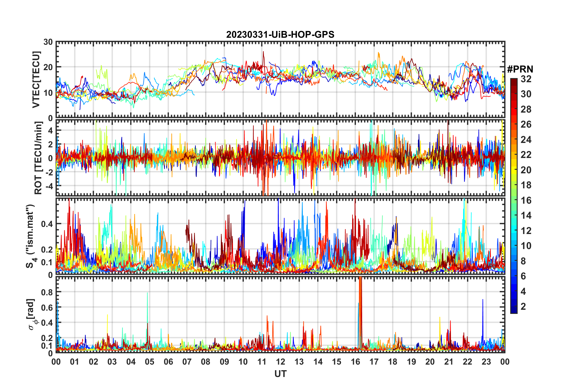Select UT axis tick label 23
The width and height of the screenshot is (561, 392).
486,362
